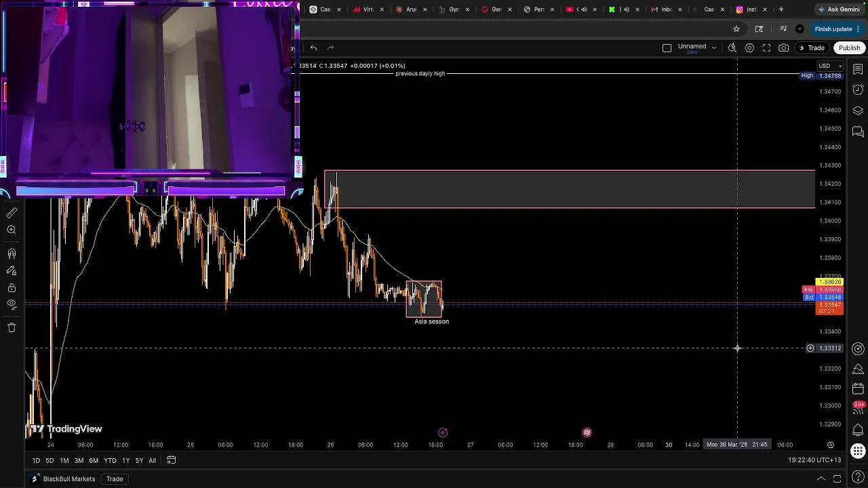Click the Unnamed layout name
868x488 pixels.
coord(692,46)
